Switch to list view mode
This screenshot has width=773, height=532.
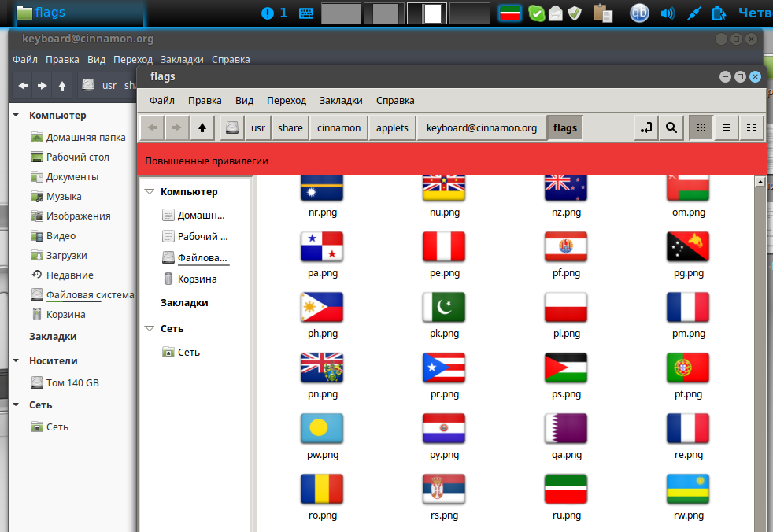coord(727,127)
